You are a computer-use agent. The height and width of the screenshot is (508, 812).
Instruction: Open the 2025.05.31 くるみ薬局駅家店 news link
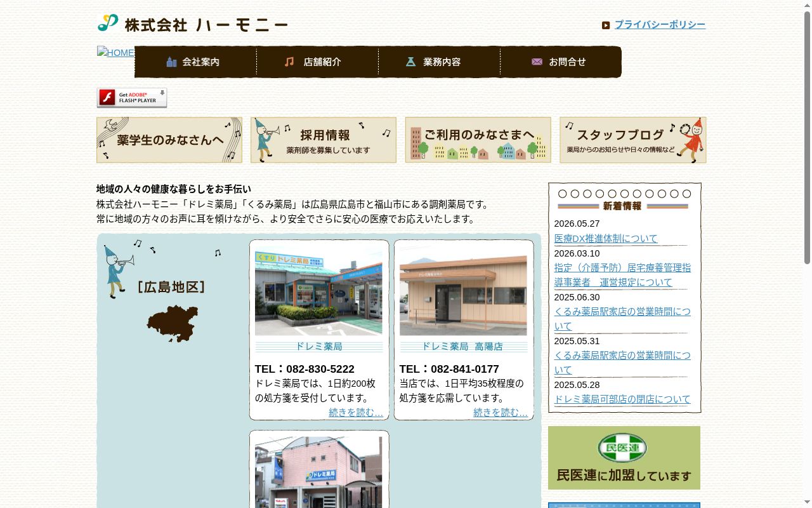tap(622, 363)
